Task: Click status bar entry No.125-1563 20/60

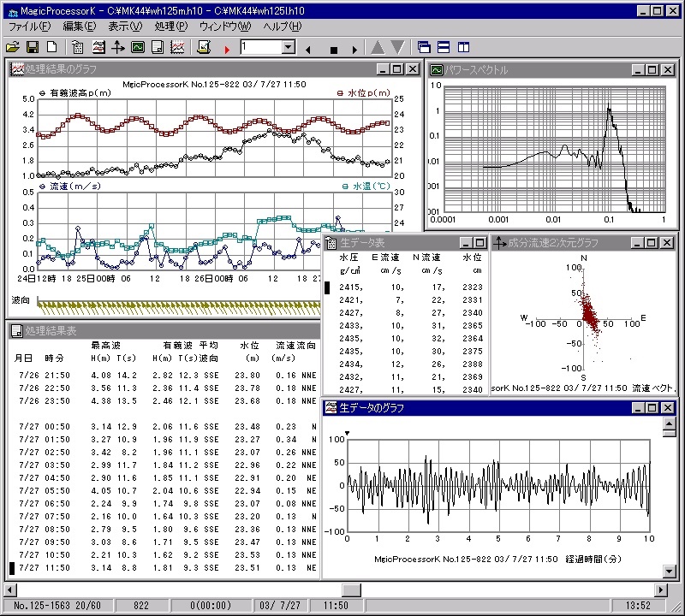Action: [57, 606]
